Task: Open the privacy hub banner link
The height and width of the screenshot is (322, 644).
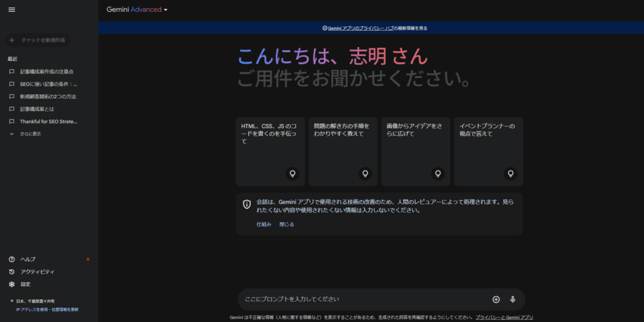Action: [x=360, y=28]
